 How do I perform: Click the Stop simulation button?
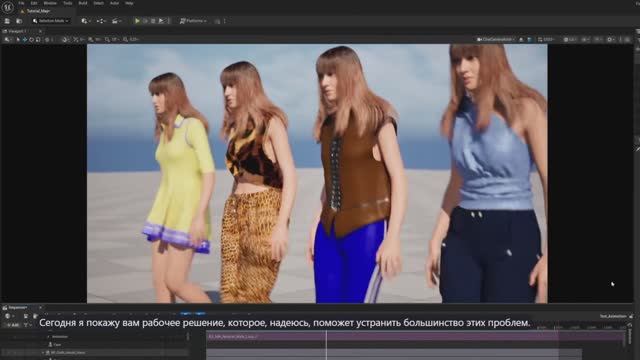coord(153,21)
